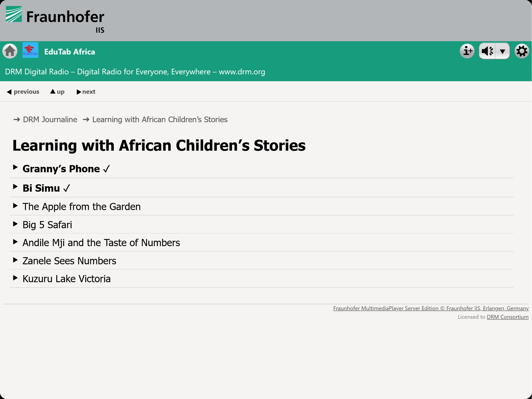Navigate up one level

pyautogui.click(x=57, y=92)
